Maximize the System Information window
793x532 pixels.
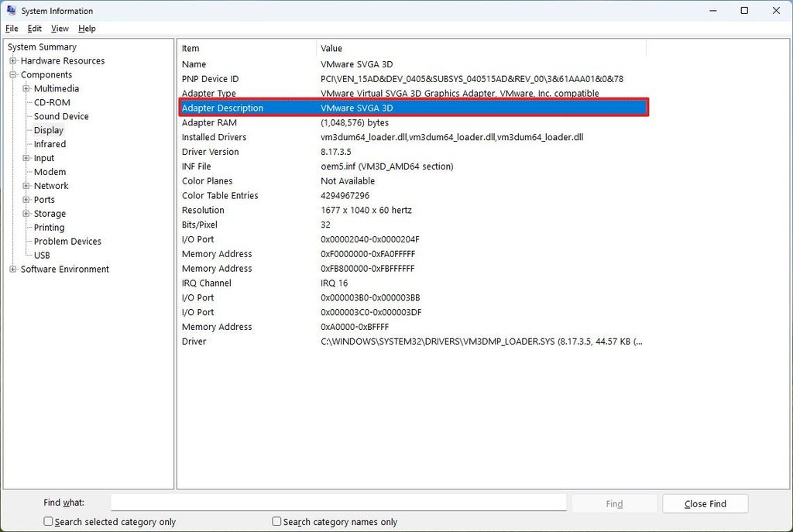pos(744,11)
